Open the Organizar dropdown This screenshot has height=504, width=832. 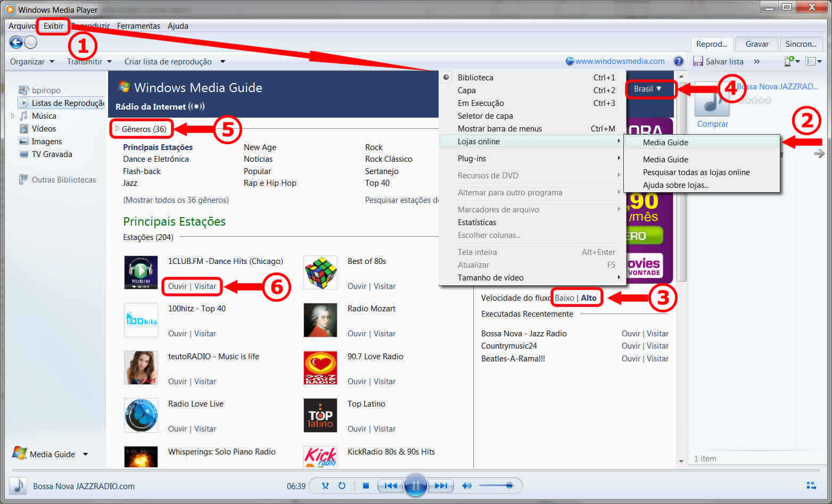pos(32,61)
